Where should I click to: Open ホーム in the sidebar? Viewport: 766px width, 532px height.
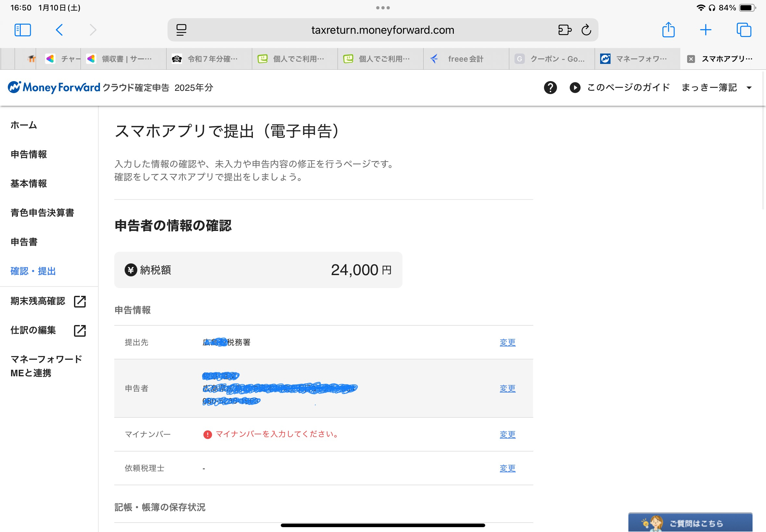pos(24,125)
